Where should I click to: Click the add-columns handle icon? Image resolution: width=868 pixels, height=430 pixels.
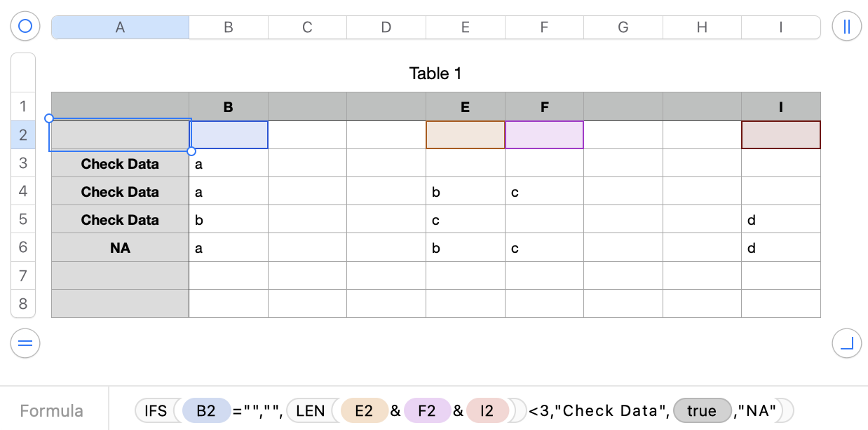[x=846, y=27]
